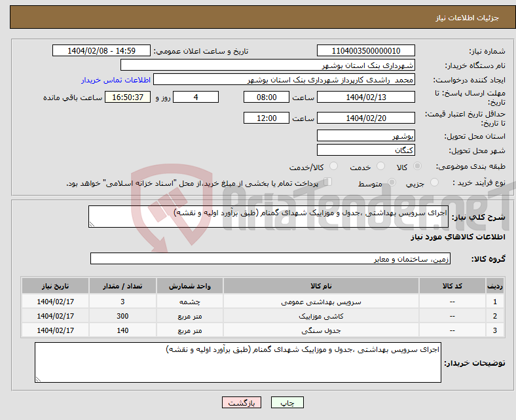This screenshot has height=420, width=516.
Task: Select the کالا radio button
Action: pyautogui.click(x=417, y=166)
